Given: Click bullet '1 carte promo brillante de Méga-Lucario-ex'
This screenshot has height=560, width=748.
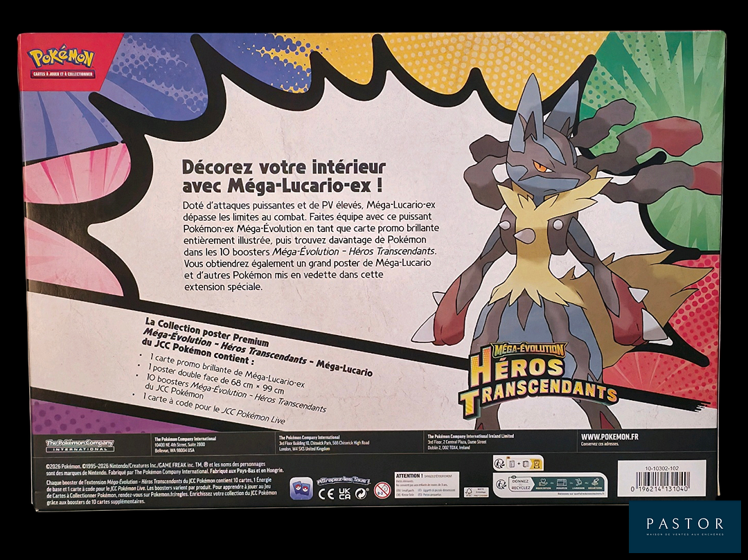Looking at the screenshot, I should point(226,370).
